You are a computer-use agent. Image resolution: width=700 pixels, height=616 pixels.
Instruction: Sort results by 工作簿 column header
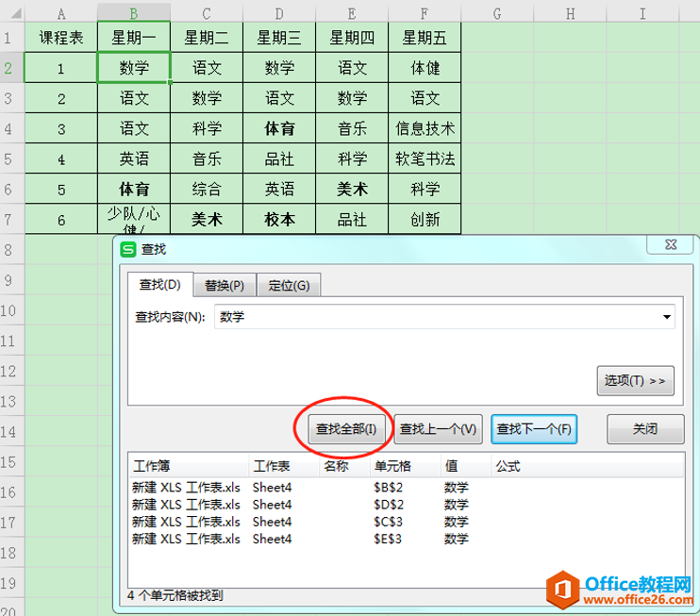[189, 466]
